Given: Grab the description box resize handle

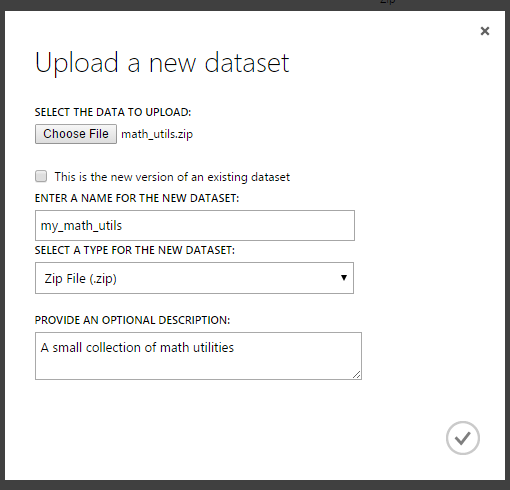Looking at the screenshot, I should tap(357, 375).
